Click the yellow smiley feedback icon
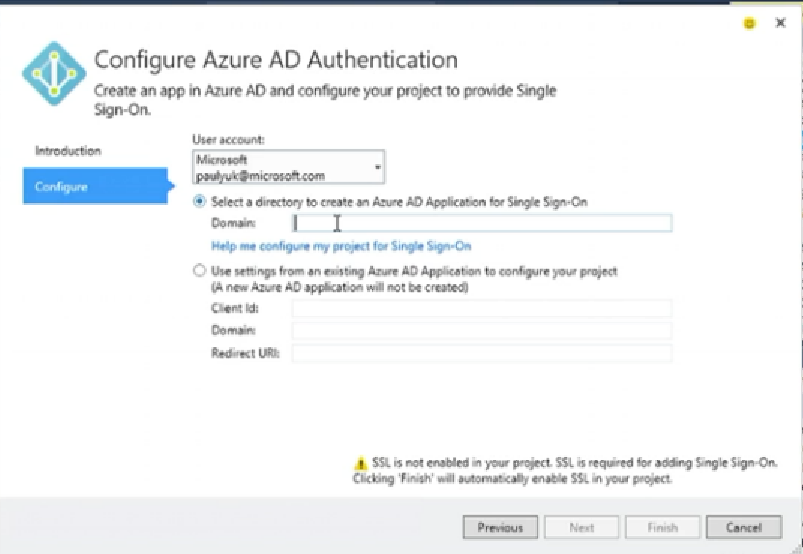The width and height of the screenshot is (803, 554). click(x=749, y=23)
